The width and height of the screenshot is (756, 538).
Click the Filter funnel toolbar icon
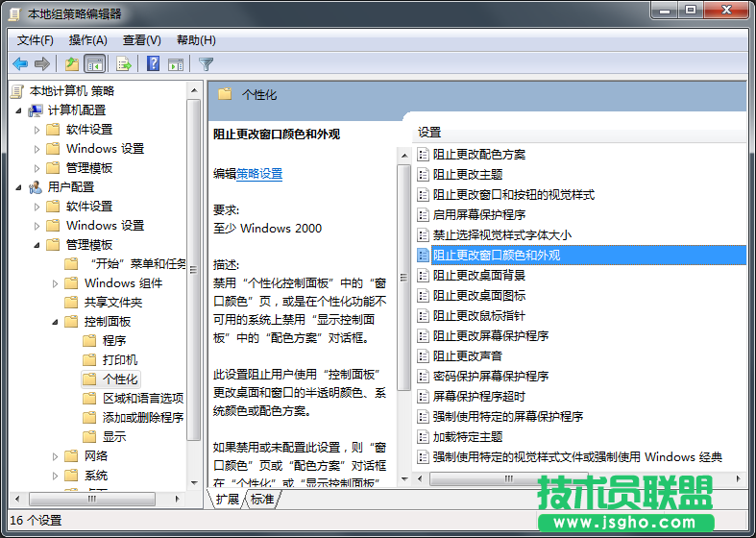206,64
